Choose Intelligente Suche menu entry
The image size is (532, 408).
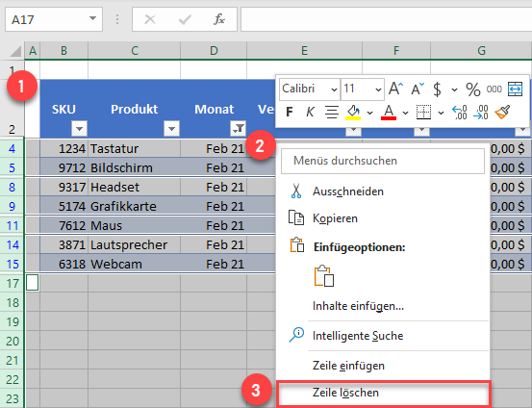[x=383, y=336]
